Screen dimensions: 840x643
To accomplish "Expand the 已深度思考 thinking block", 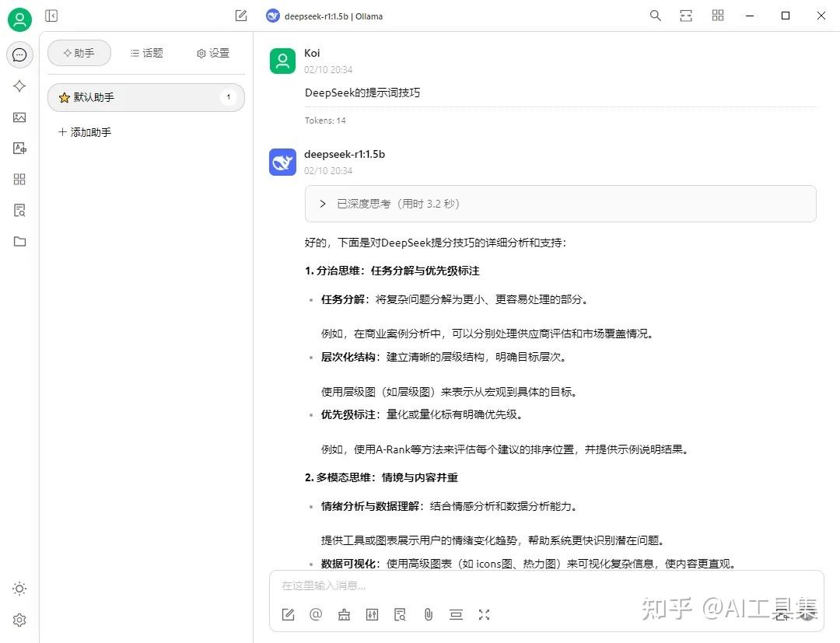I will [560, 204].
